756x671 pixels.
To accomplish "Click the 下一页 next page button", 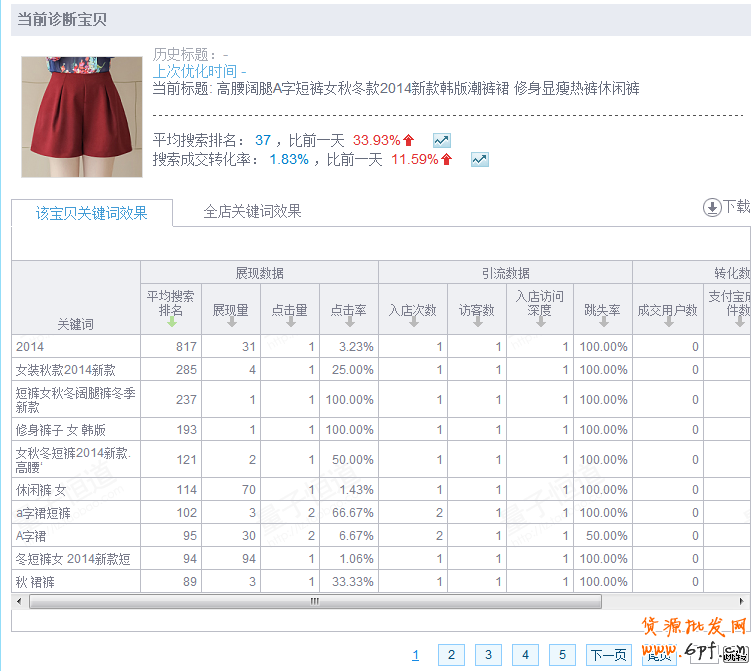I will [x=609, y=655].
